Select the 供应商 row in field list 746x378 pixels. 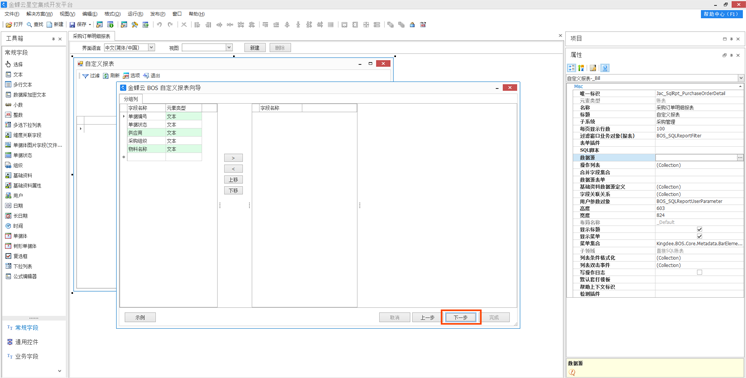[x=165, y=133]
